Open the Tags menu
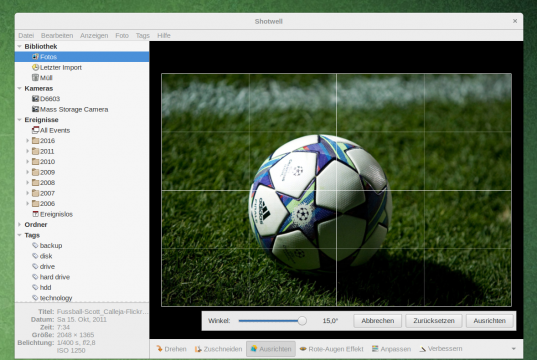 142,36
